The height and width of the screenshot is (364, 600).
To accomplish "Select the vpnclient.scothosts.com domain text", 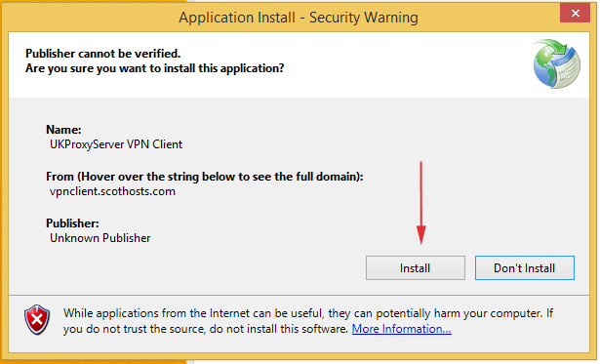I will click(x=112, y=191).
